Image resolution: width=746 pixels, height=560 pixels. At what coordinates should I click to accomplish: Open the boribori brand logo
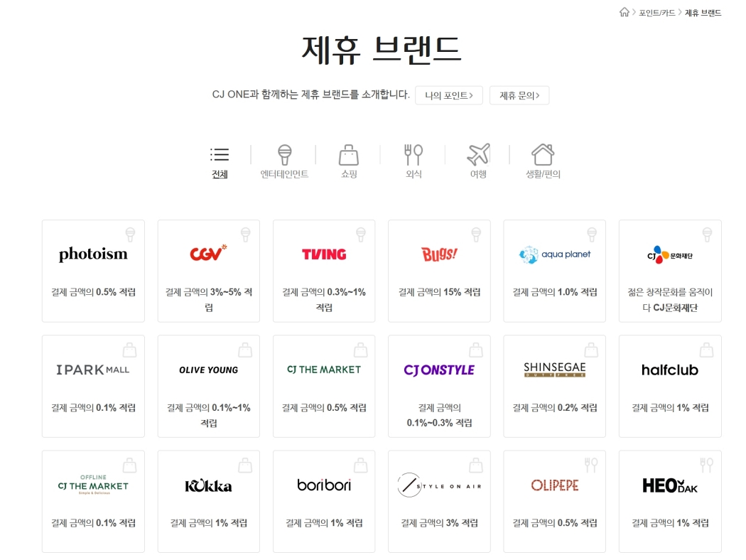pyautogui.click(x=324, y=485)
